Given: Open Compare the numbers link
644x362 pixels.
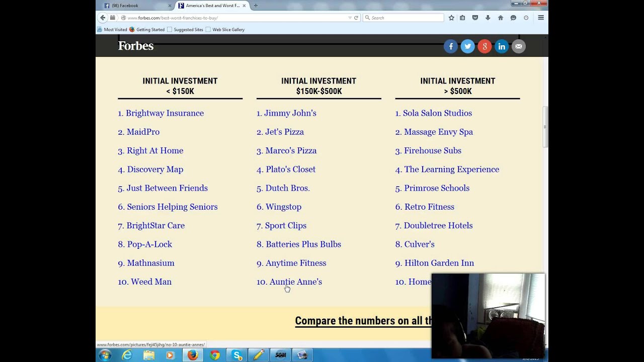Looking at the screenshot, I should (x=363, y=321).
